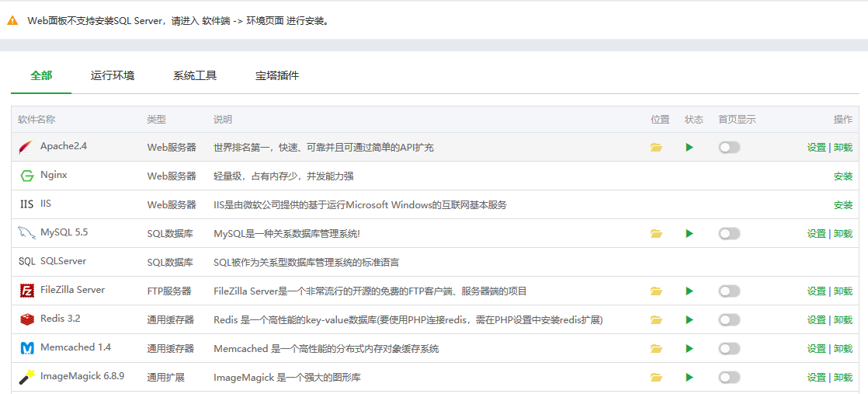The height and width of the screenshot is (394, 868).
Task: Click the ImageMagick wand logo icon
Action: (x=26, y=377)
